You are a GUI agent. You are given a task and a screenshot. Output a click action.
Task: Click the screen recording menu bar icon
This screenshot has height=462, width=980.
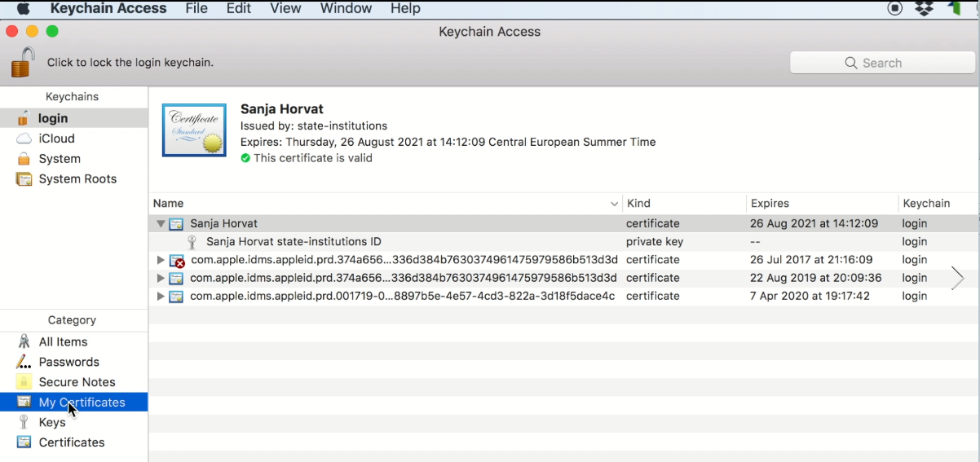[895, 9]
